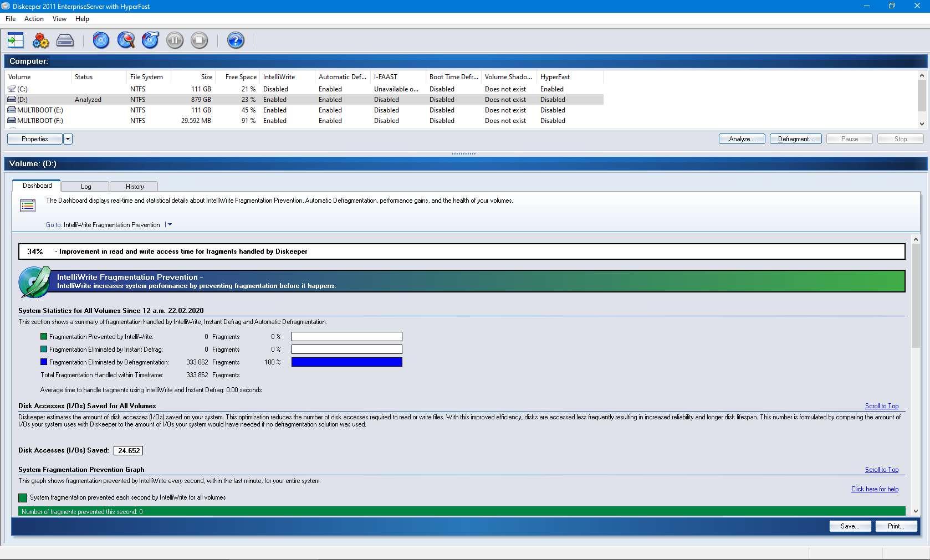Click the green IntelliWrite legend swatch
The width and height of the screenshot is (930, 560).
tap(44, 337)
